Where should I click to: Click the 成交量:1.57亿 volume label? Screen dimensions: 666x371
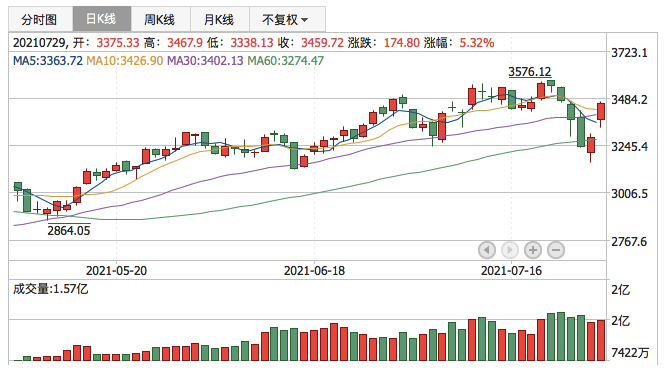click(x=51, y=289)
